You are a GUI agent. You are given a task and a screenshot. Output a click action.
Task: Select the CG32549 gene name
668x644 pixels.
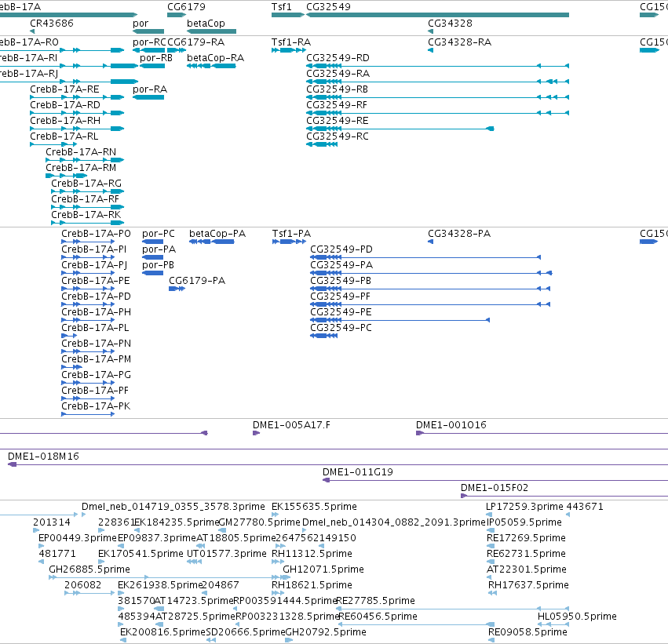tap(328, 7)
